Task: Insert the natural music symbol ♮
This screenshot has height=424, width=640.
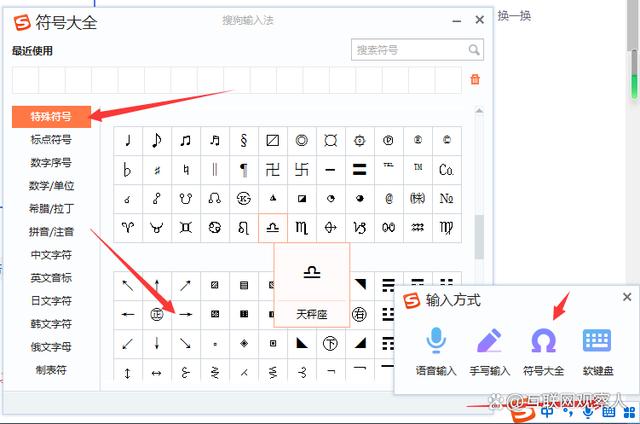Action: (186, 170)
